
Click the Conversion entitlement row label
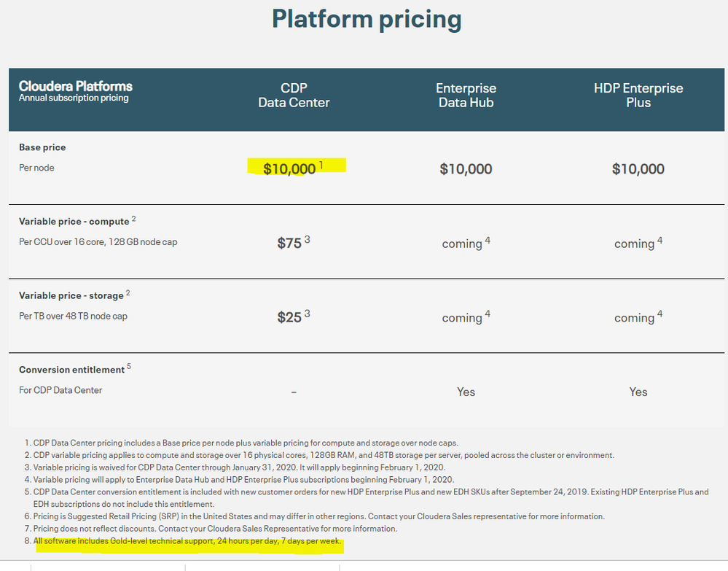(71, 370)
